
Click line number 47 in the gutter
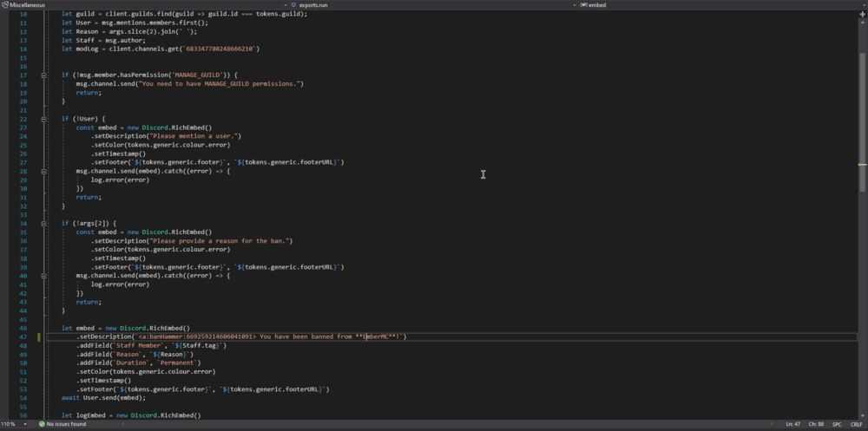[x=23, y=336]
